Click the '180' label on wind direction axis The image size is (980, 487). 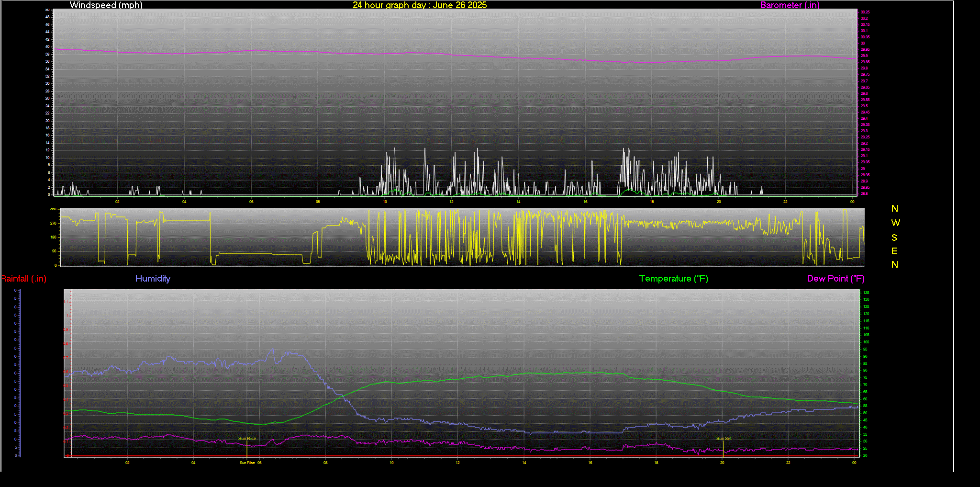point(53,237)
